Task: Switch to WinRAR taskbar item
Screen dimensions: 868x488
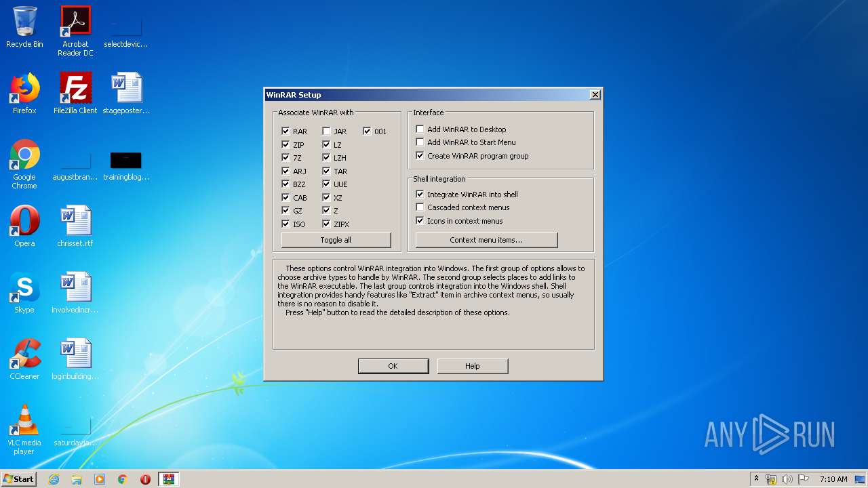Action: pyautogui.click(x=169, y=479)
